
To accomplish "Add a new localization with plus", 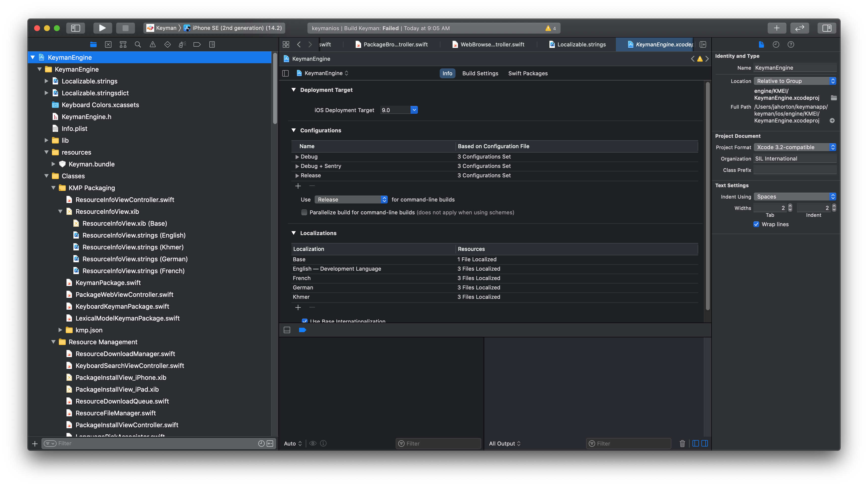I will tap(298, 307).
